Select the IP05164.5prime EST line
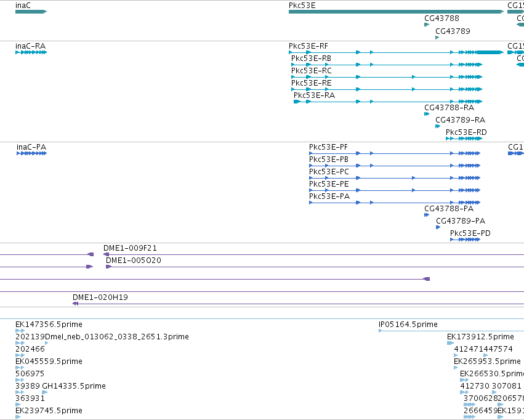The width and height of the screenshot is (524, 420). coord(451,331)
